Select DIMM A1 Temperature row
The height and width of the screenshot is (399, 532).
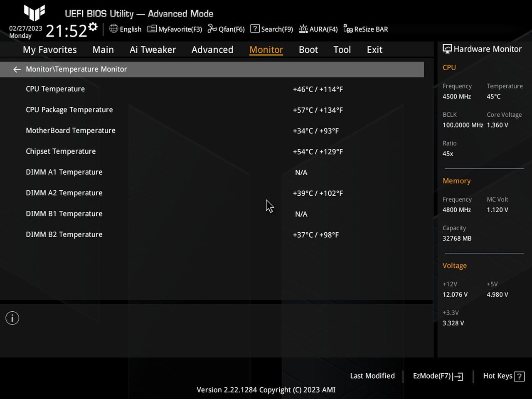click(x=212, y=172)
